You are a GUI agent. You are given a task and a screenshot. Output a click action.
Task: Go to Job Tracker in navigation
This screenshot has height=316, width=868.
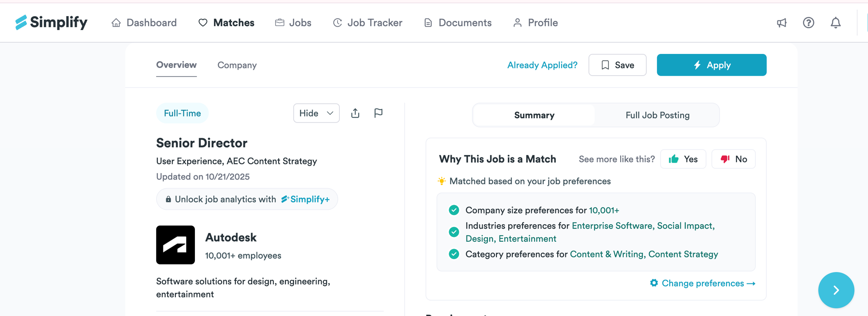tap(368, 23)
